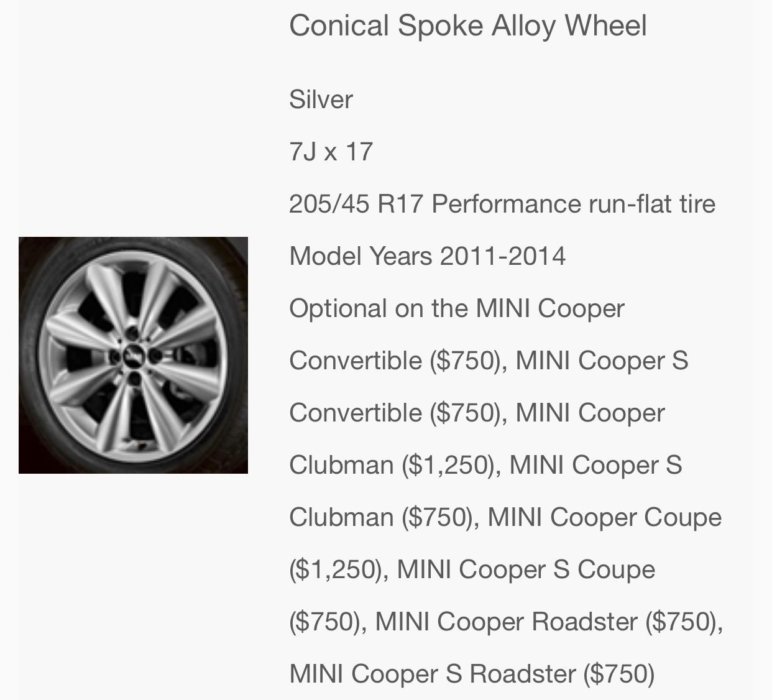Click the MINI Cooper S Coupe text
The image size is (772, 700).
[525, 569]
